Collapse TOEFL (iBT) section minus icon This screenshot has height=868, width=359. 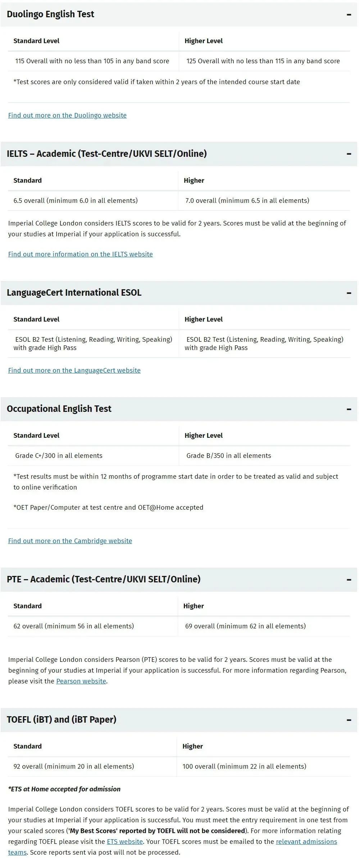click(349, 720)
